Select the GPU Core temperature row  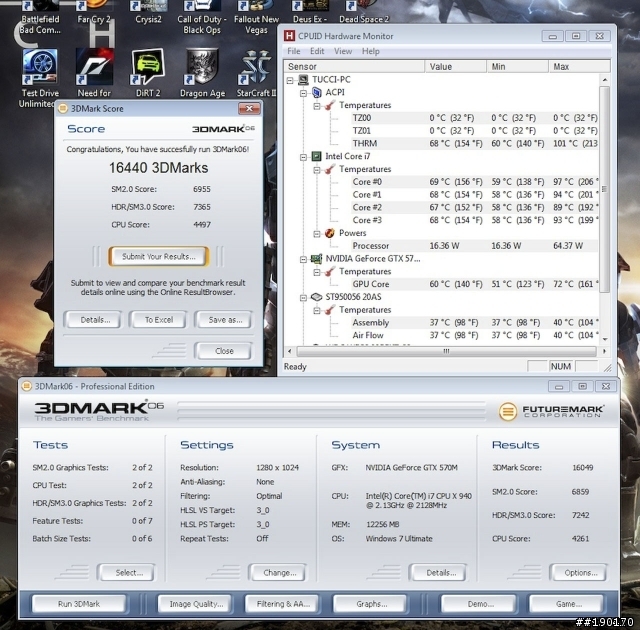[x=473, y=284]
